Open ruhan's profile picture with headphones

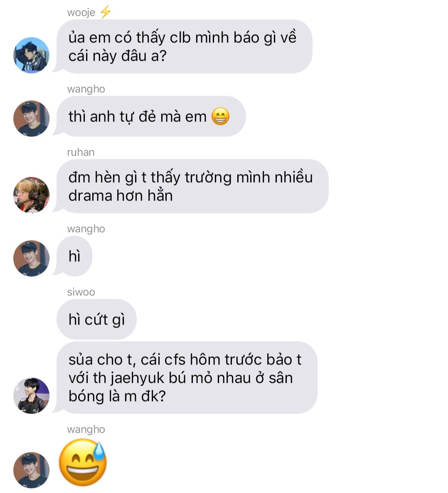click(x=32, y=195)
